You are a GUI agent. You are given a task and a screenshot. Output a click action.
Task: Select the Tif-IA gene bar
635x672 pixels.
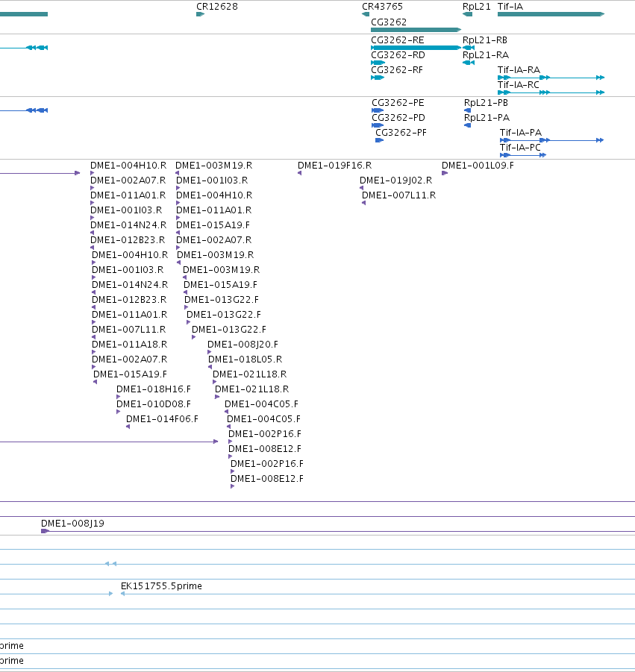pos(551,14)
